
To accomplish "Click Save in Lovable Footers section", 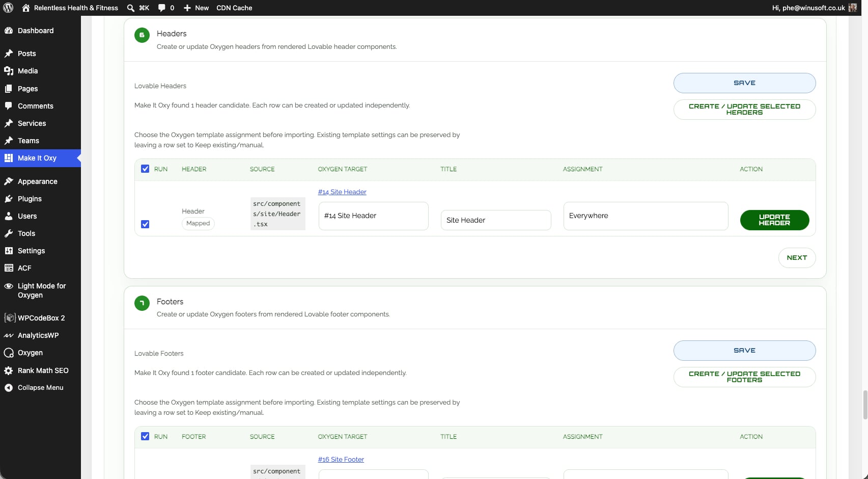I will (x=744, y=351).
